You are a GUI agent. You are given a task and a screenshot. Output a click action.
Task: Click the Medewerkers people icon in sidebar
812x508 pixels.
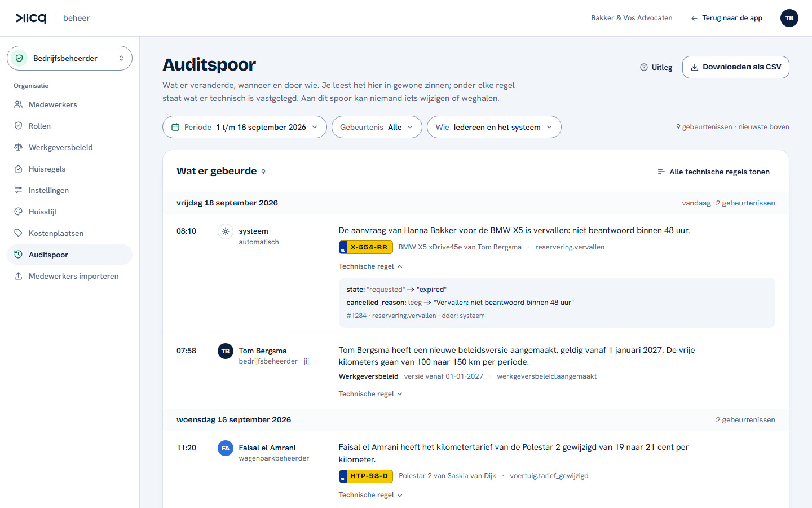pyautogui.click(x=19, y=104)
